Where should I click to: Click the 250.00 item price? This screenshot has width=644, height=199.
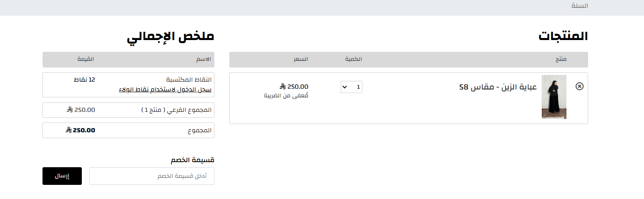point(294,86)
